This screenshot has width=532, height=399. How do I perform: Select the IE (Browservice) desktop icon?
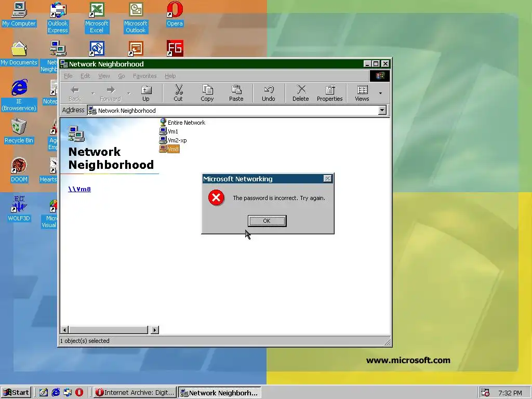pyautogui.click(x=19, y=96)
